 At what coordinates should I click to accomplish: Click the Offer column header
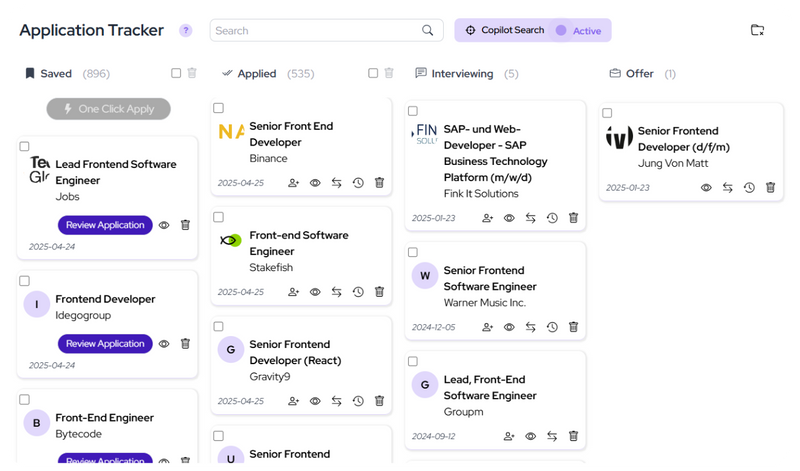pos(642,73)
